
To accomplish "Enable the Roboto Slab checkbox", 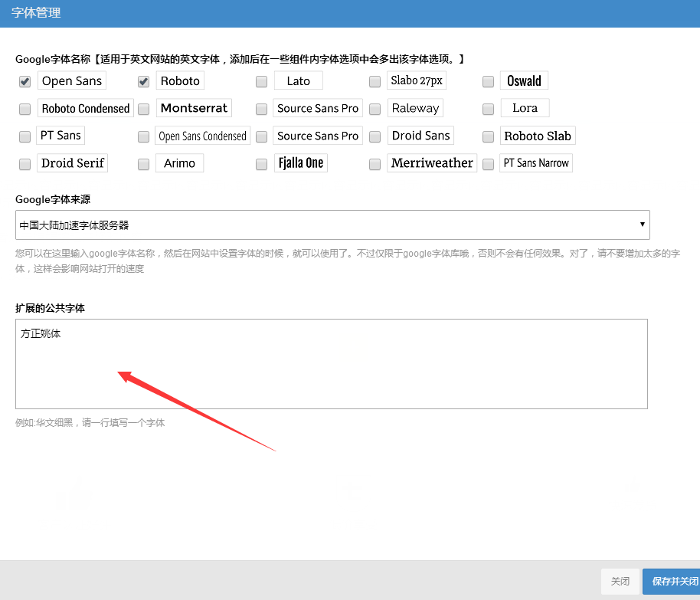I will point(488,136).
